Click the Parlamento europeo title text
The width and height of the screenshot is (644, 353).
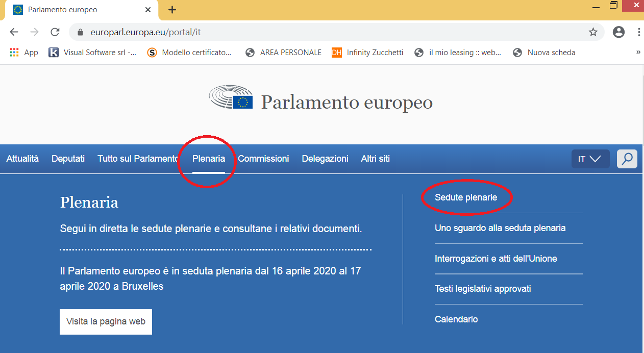pyautogui.click(x=347, y=102)
